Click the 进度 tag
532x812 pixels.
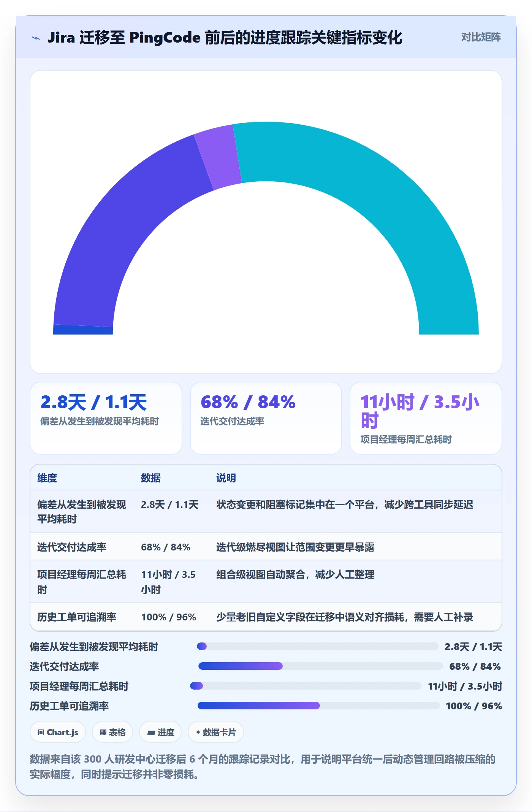160,732
